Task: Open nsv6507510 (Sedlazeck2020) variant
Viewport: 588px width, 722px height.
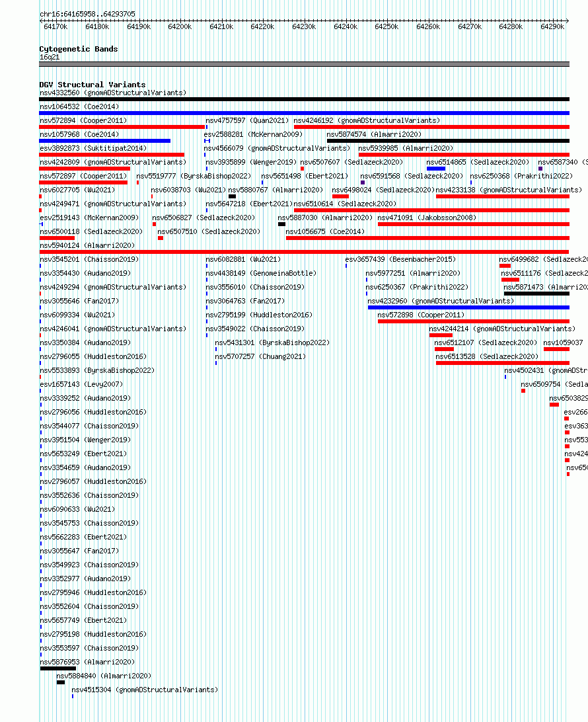Action: (x=209, y=231)
